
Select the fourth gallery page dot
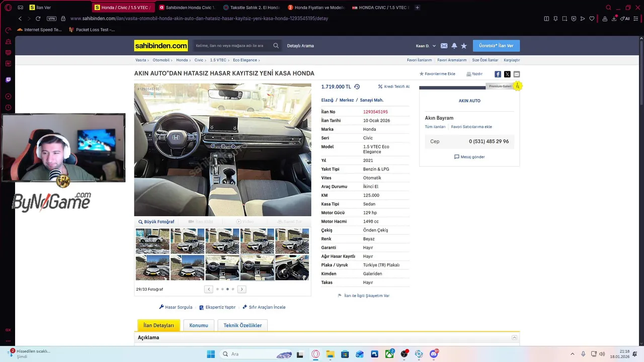232,289
